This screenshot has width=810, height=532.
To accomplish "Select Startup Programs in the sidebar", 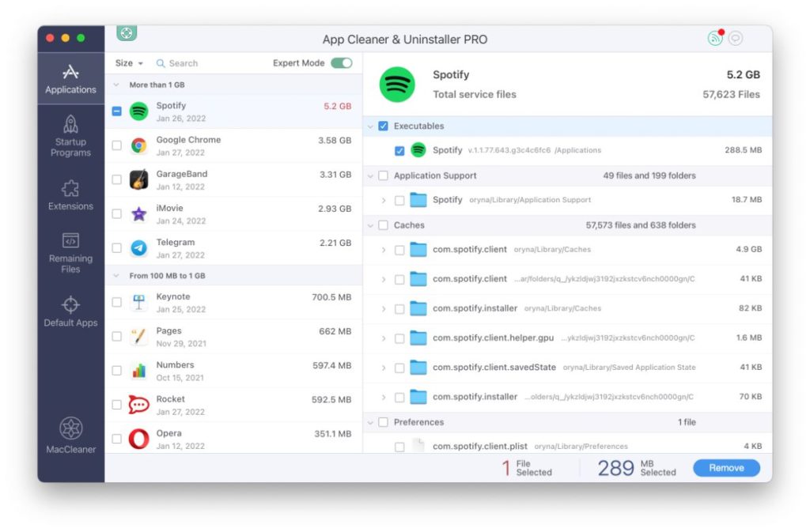I will pyautogui.click(x=70, y=136).
